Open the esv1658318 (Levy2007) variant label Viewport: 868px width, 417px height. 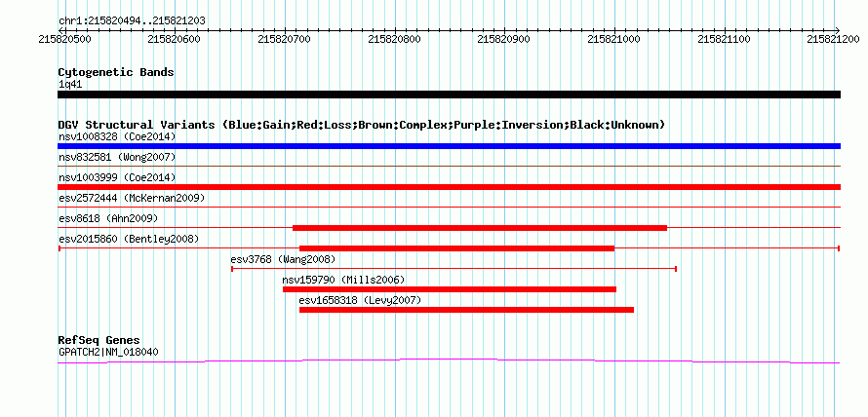[360, 300]
